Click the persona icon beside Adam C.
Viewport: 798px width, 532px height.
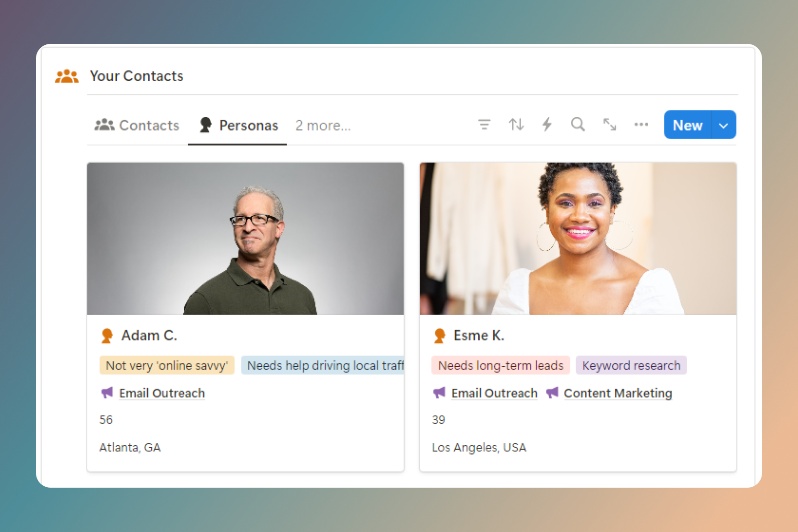pos(106,335)
